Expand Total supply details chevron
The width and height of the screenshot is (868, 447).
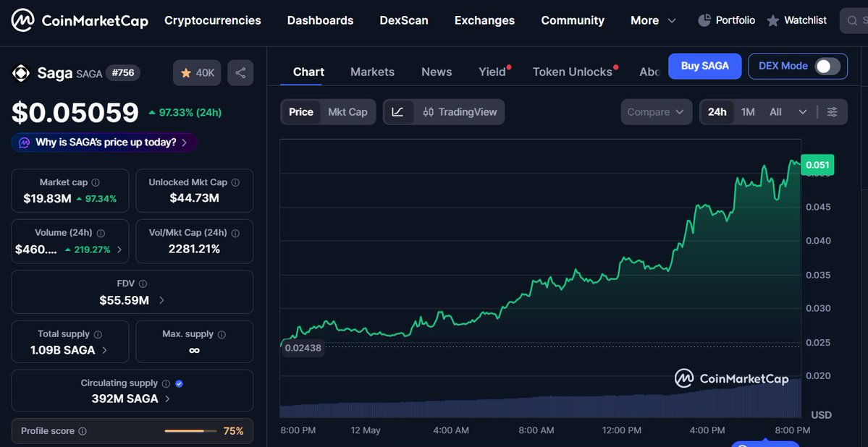point(105,350)
